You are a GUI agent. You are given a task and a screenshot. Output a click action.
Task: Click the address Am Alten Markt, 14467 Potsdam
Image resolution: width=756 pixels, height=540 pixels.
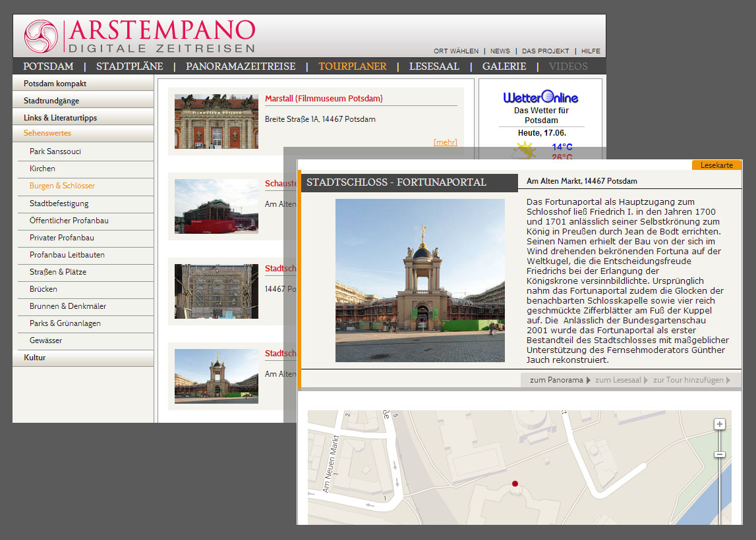[581, 181]
